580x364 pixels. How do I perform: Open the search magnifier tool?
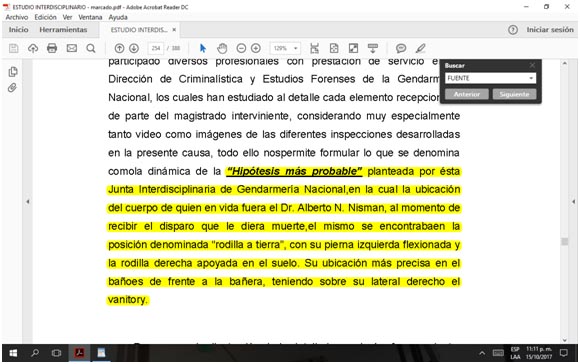point(91,48)
